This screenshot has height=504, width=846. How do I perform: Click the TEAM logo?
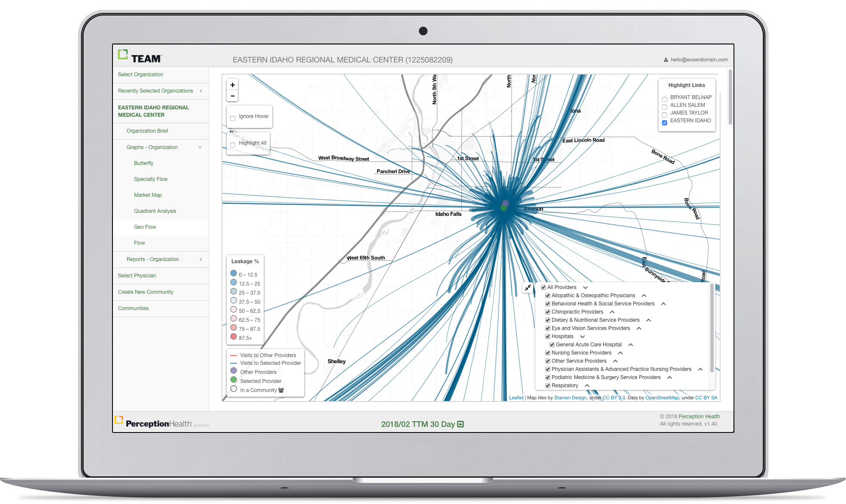(140, 56)
